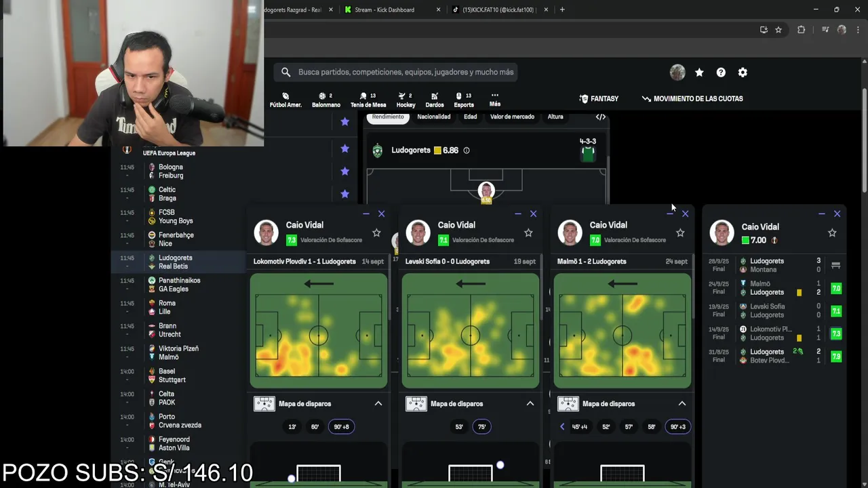Select the 90'+8 shot chip
This screenshot has width=868, height=488.
tap(341, 427)
